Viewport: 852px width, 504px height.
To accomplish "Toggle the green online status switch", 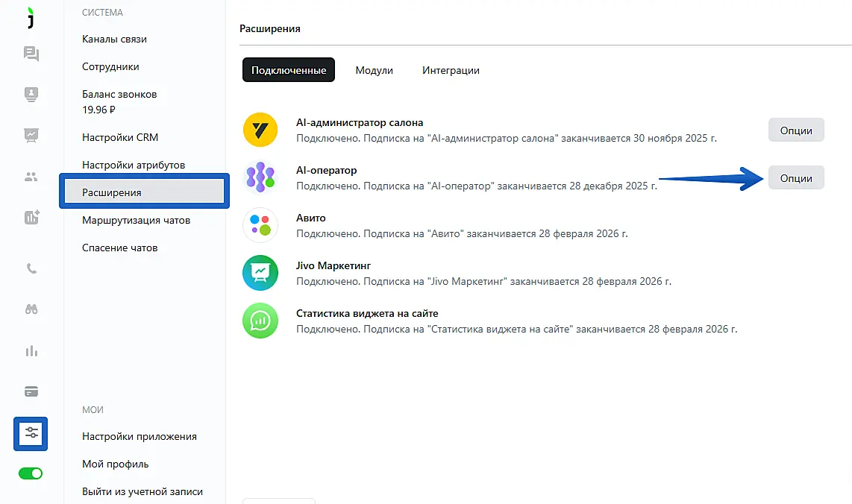I will click(x=31, y=473).
